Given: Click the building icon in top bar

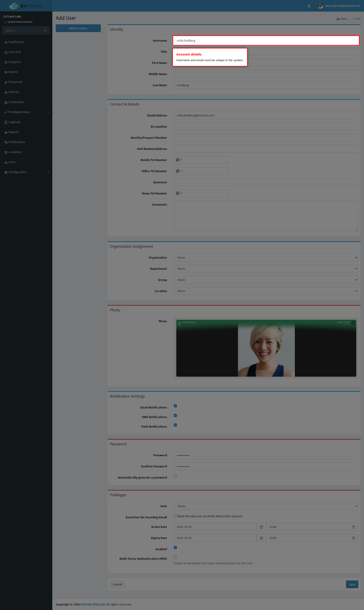Looking at the screenshot, I should 309,6.
